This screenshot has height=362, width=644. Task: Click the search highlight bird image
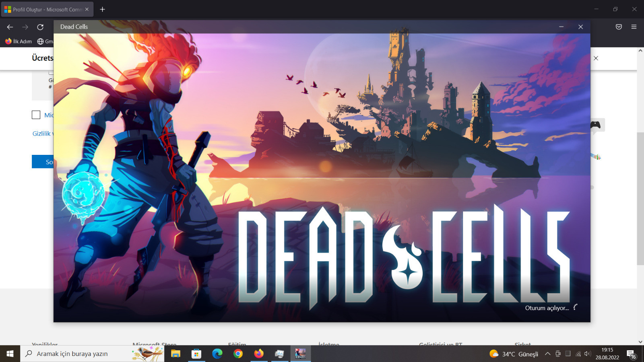click(148, 354)
